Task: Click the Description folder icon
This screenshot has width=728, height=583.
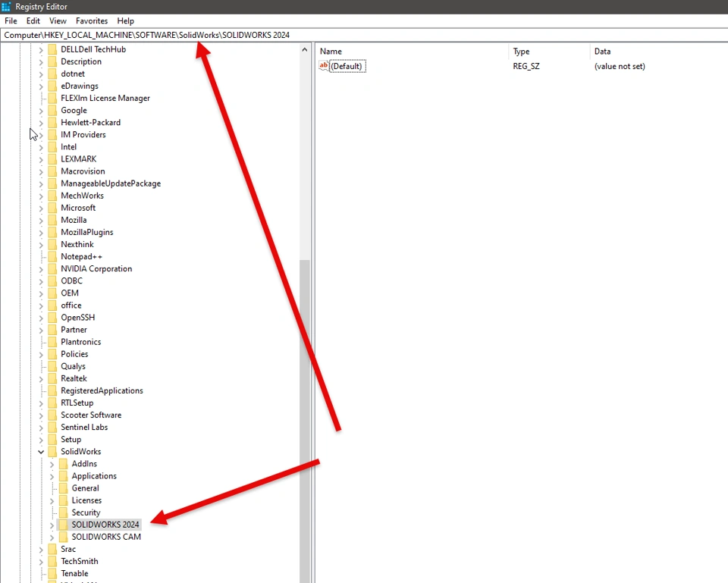Action: click(x=52, y=61)
